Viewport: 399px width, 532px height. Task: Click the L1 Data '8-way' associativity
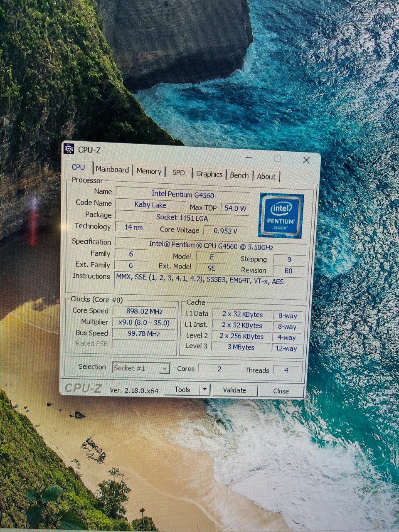288,316
